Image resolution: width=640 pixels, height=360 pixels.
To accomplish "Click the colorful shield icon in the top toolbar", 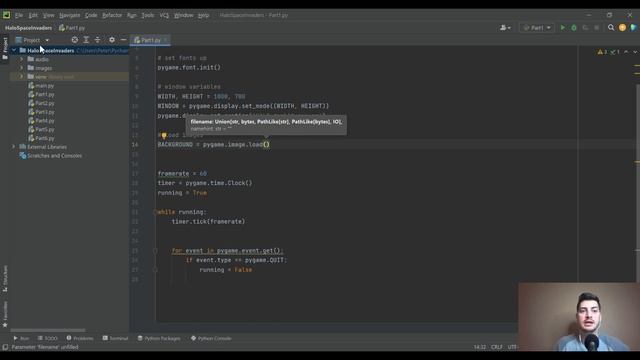I will coord(633,28).
